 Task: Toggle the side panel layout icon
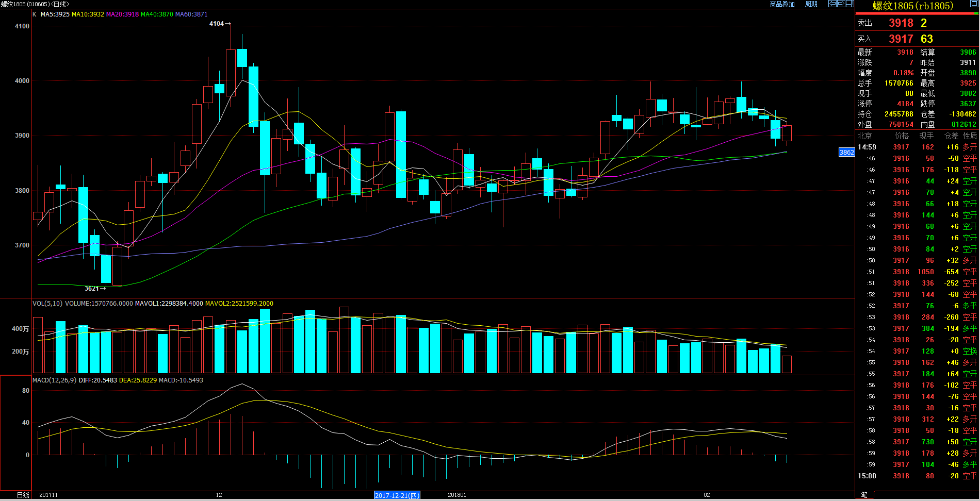850,4
